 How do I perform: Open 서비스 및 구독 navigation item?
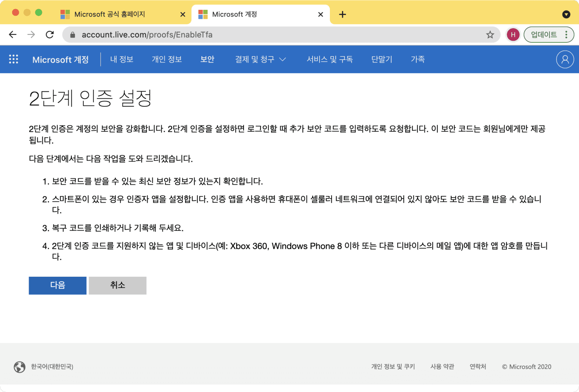click(x=330, y=59)
